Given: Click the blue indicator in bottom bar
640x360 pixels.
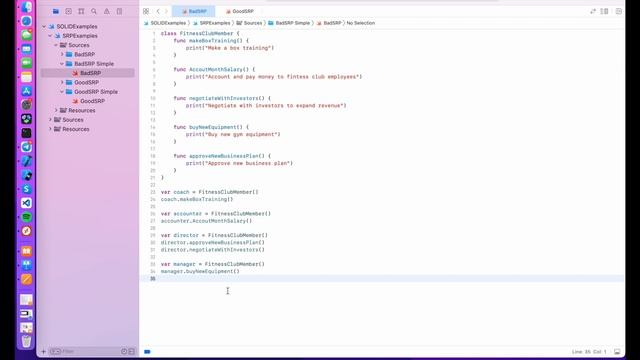Looking at the screenshot, I should (x=147, y=351).
